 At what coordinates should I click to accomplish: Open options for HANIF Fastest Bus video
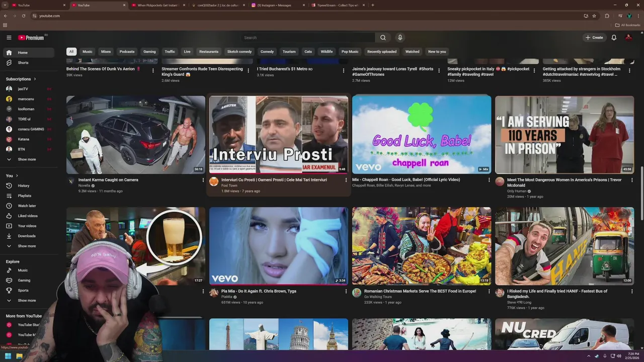tap(632, 291)
